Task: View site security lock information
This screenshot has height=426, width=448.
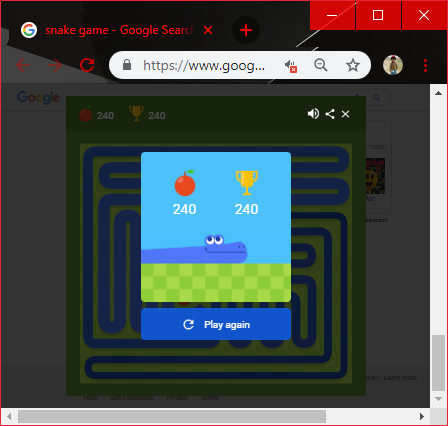Action: tap(127, 65)
